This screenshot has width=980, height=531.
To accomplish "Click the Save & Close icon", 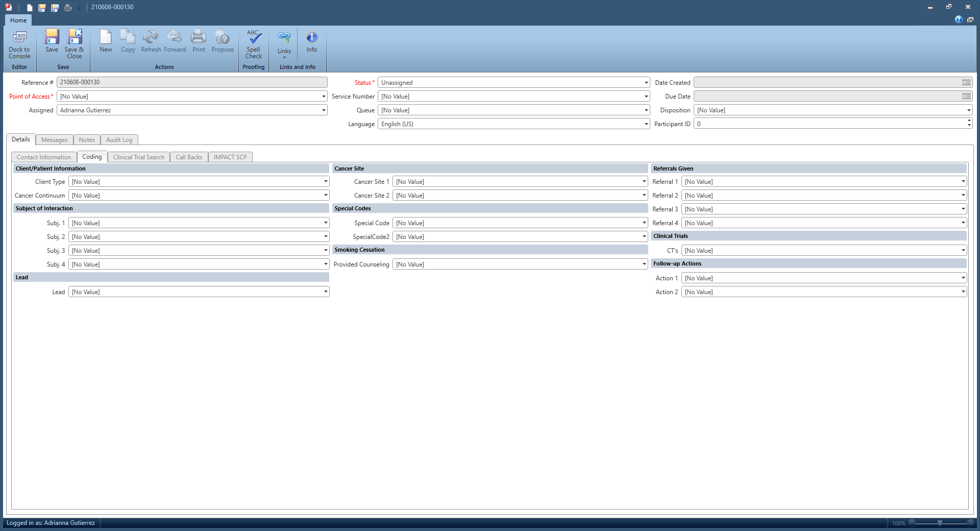I will (x=75, y=37).
